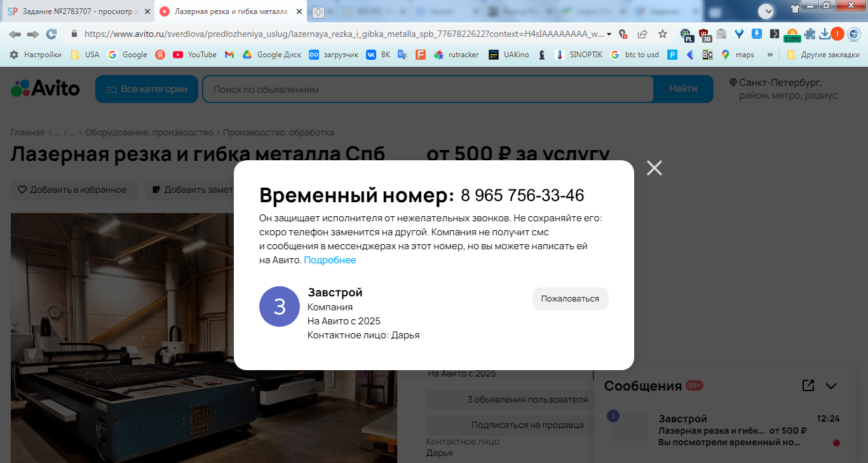Screen dimensions: 868x463
Task: Click the 'Подробнее' link in popup
Action: (330, 260)
